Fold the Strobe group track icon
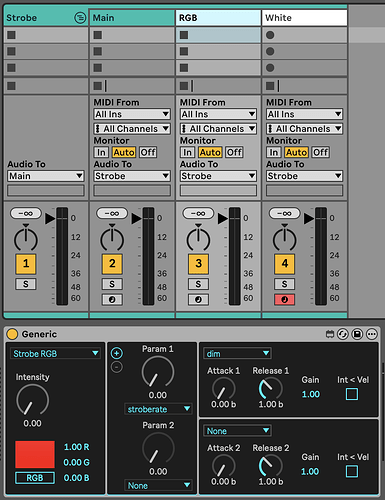This screenshot has width=385, height=500. [80, 18]
